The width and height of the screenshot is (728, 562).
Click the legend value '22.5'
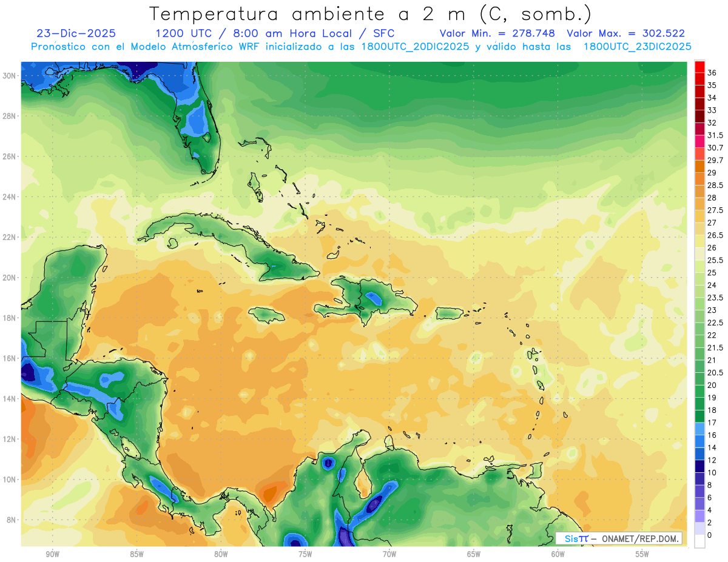click(x=715, y=323)
